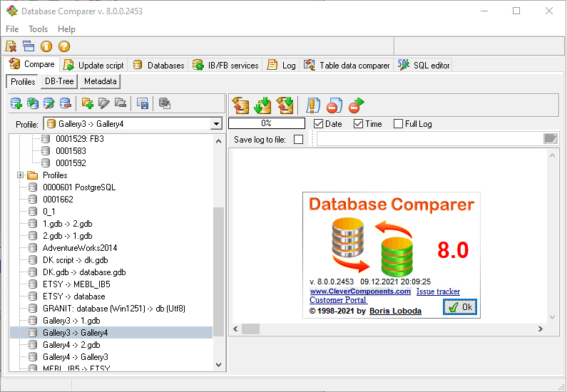Click the green checkmark on the Ok button
Viewport: 567px width, 392px height.
pos(453,307)
